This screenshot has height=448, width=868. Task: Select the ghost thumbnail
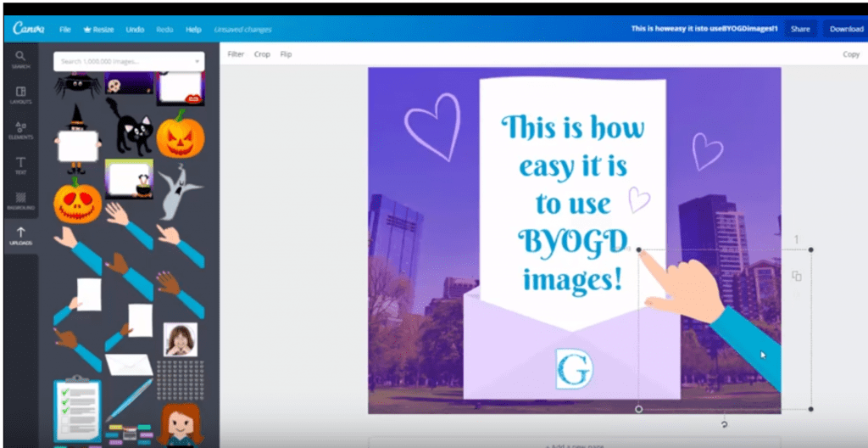(x=180, y=191)
